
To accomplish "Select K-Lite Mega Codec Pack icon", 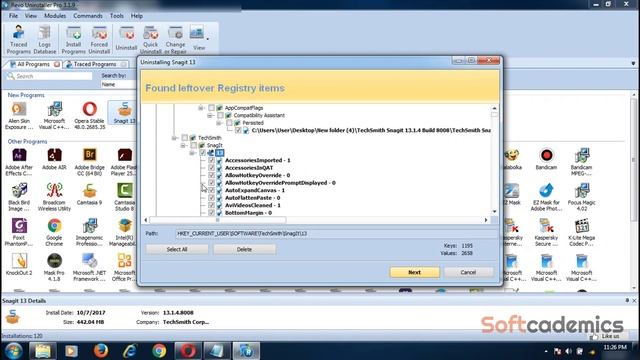I will (x=581, y=232).
